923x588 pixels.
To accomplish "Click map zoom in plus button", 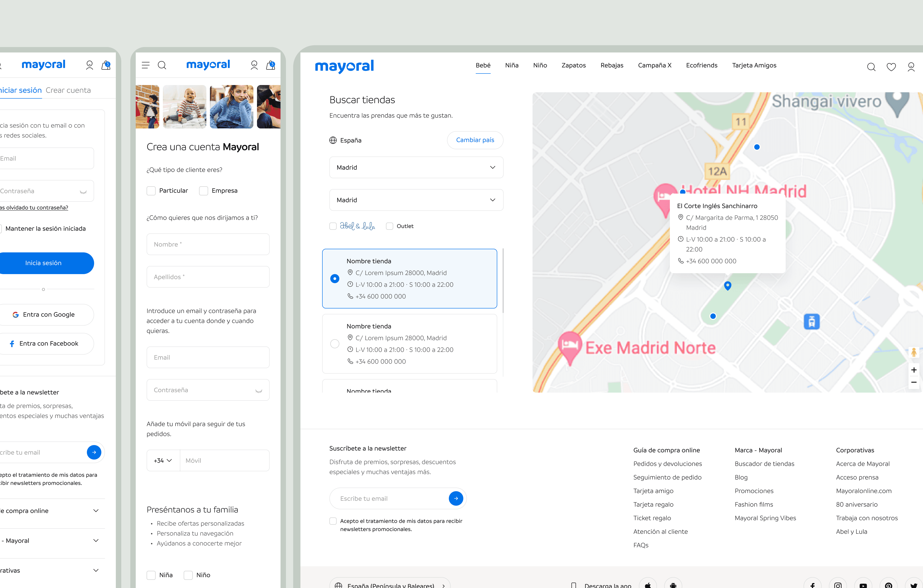I will 914,370.
